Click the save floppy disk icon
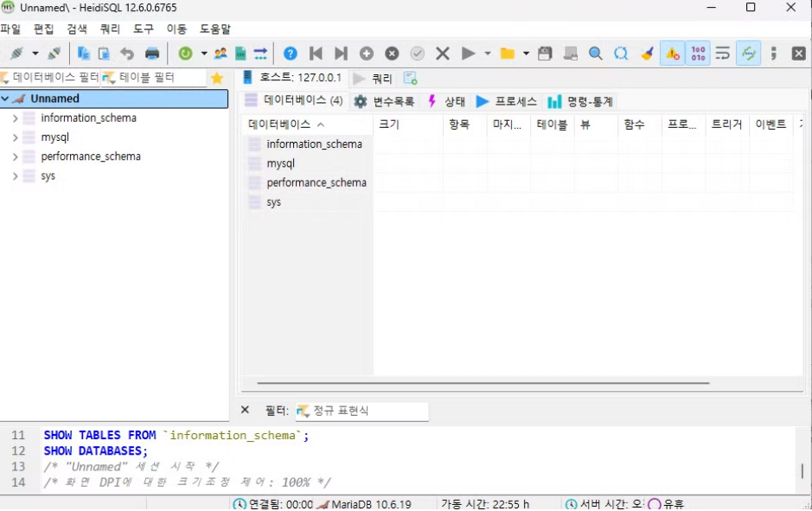The image size is (812, 511). click(x=545, y=54)
